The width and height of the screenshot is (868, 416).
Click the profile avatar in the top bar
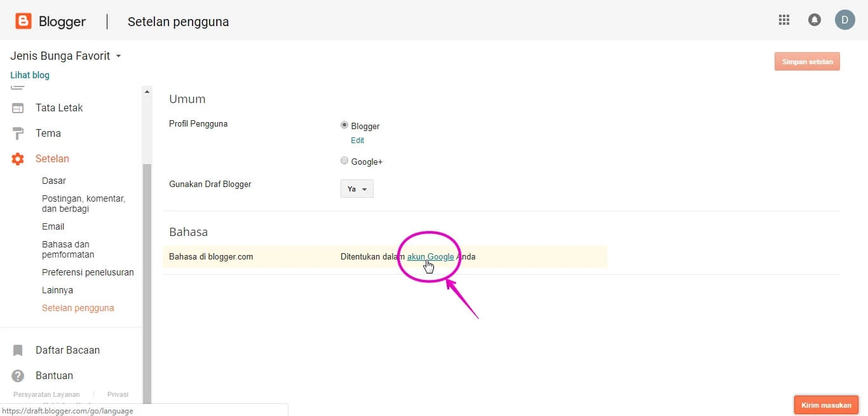(845, 20)
